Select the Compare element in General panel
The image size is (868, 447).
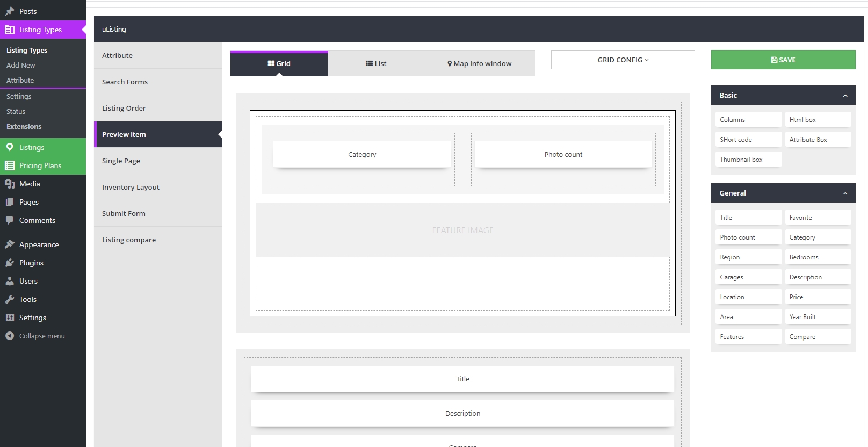point(818,337)
